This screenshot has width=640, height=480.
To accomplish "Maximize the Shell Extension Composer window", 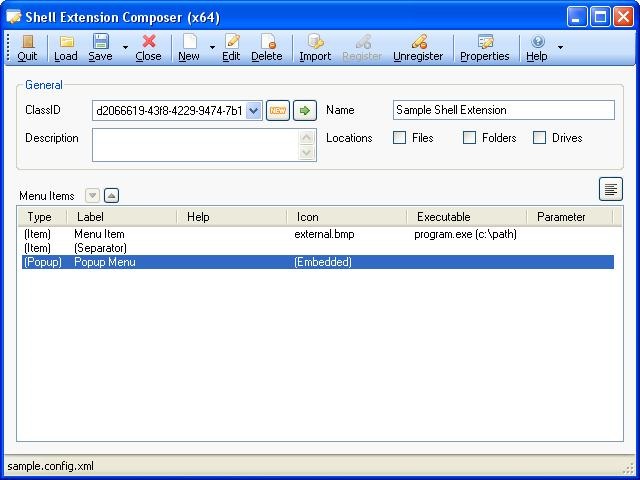I will tap(600, 17).
